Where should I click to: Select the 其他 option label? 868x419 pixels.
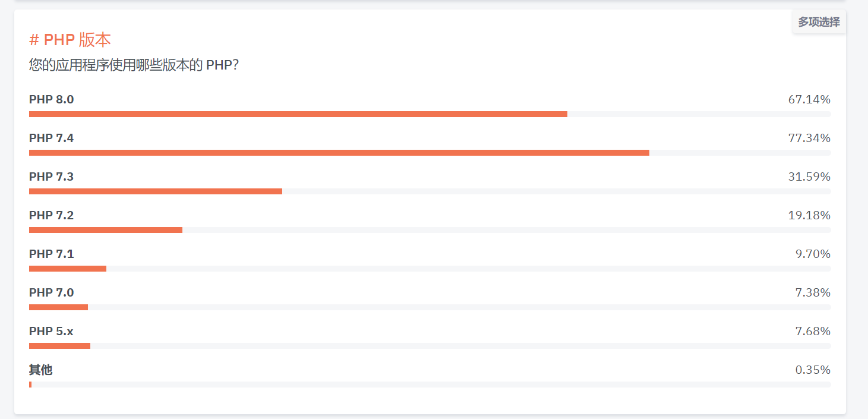(x=41, y=370)
